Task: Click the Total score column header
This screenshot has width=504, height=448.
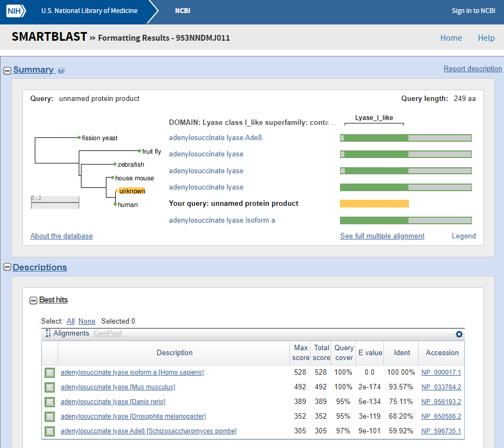Action: (322, 352)
